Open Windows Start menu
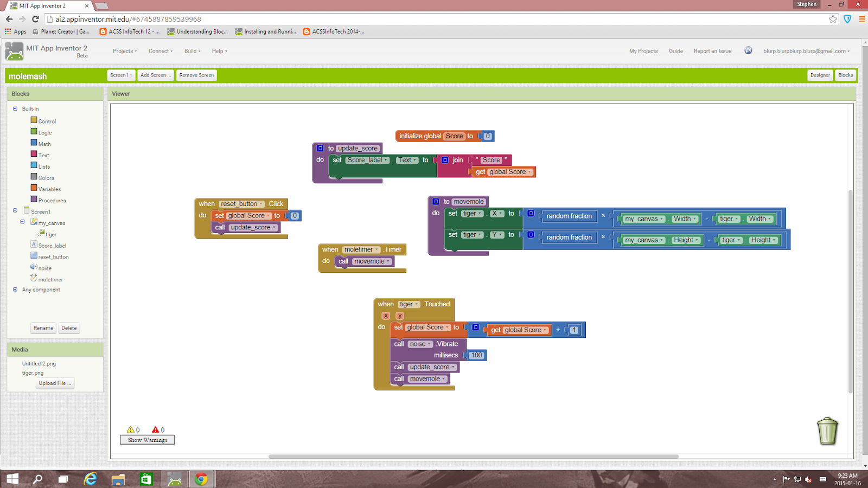Screen dimensions: 868x488 click(x=12, y=479)
